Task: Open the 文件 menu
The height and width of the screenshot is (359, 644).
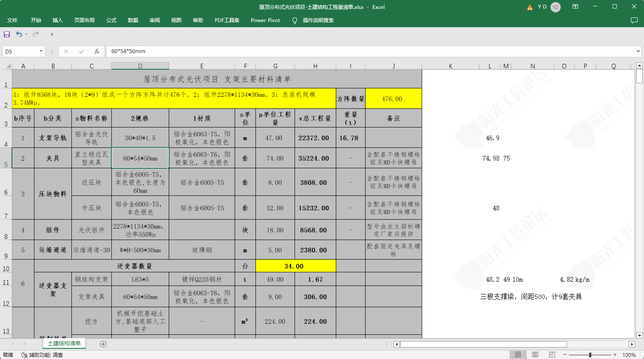Action: click(12, 20)
